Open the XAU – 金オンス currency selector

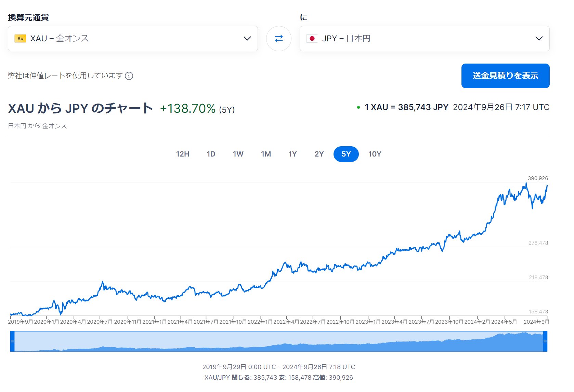point(133,39)
